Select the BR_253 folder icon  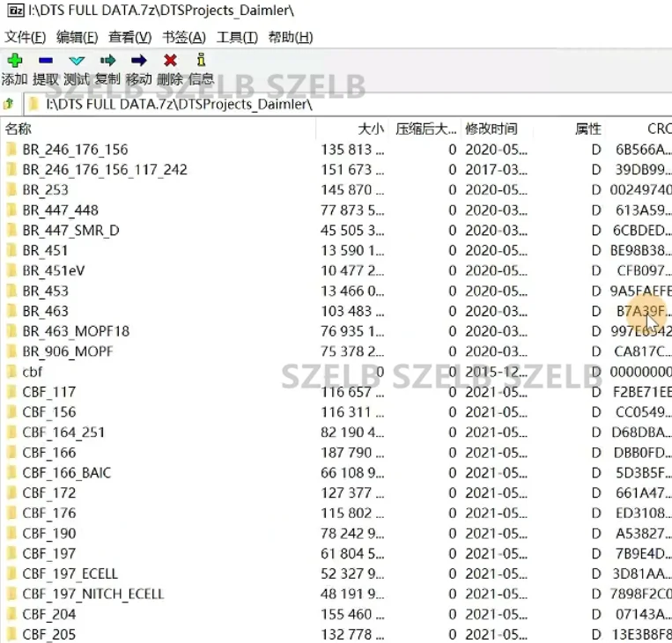tap(11, 189)
